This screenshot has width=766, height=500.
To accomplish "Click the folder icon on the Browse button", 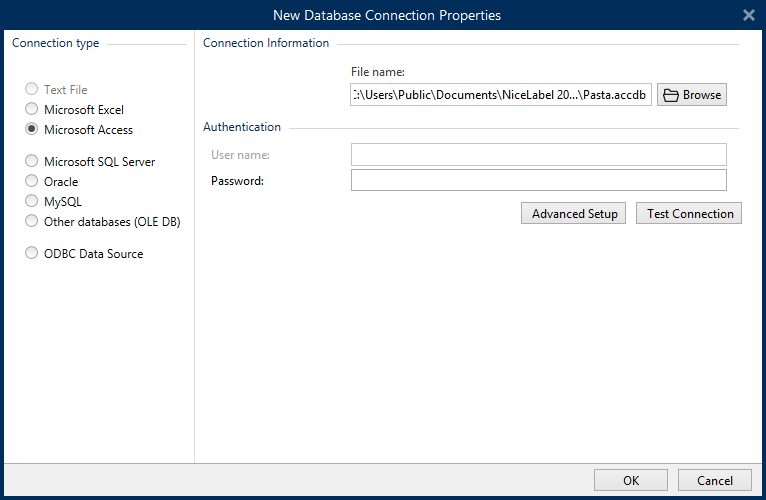I will coord(671,95).
